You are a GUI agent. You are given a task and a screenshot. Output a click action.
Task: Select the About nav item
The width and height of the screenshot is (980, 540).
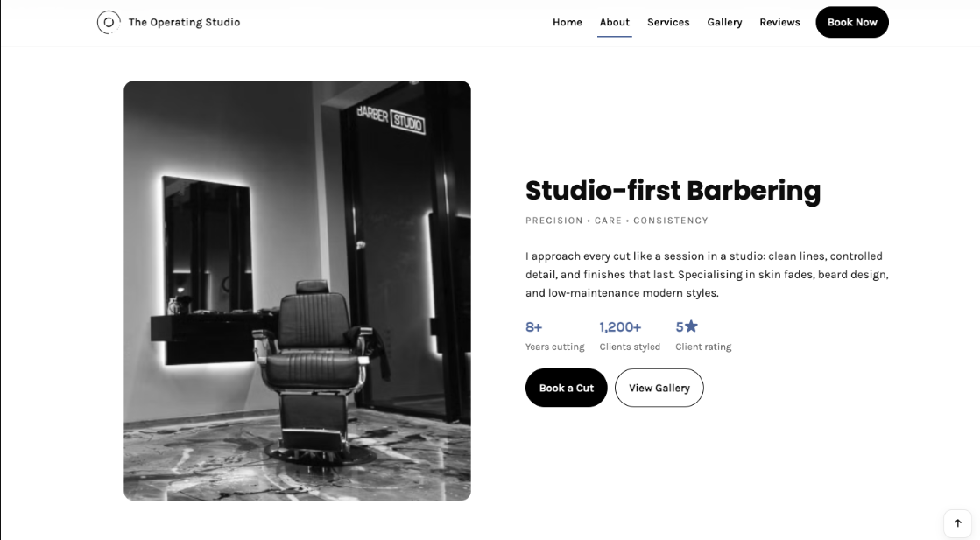coord(615,22)
